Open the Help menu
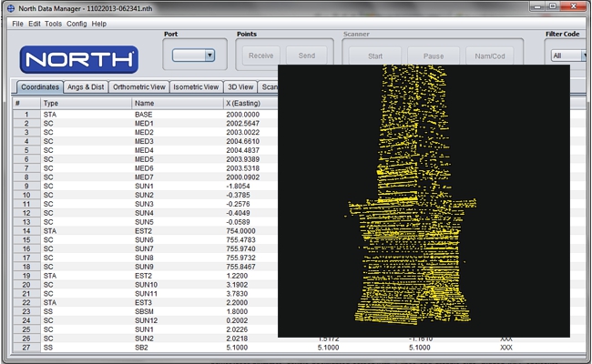 click(99, 24)
